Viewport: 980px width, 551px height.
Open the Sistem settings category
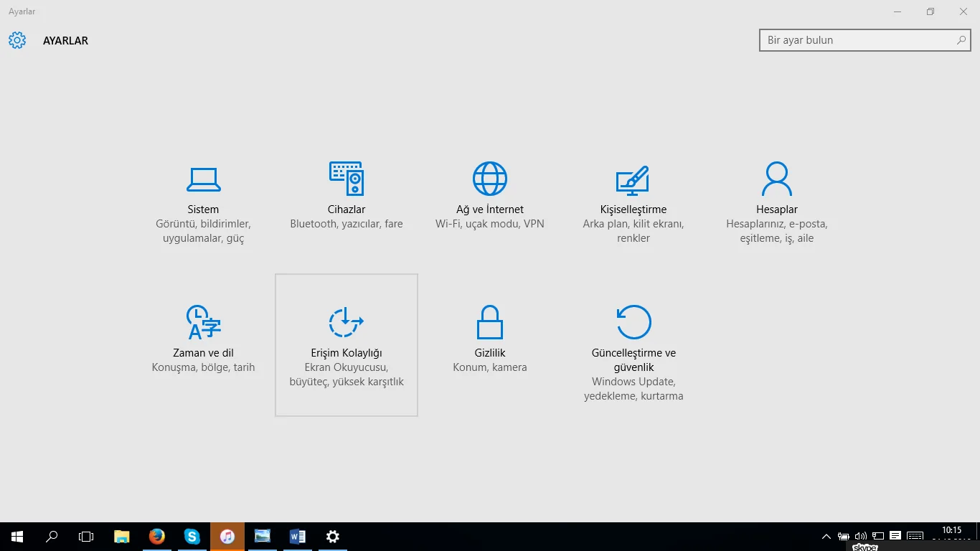(x=203, y=202)
